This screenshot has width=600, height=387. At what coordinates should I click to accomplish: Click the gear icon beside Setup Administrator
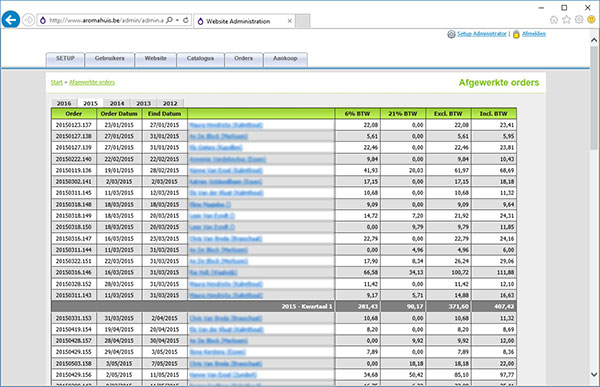(x=451, y=34)
